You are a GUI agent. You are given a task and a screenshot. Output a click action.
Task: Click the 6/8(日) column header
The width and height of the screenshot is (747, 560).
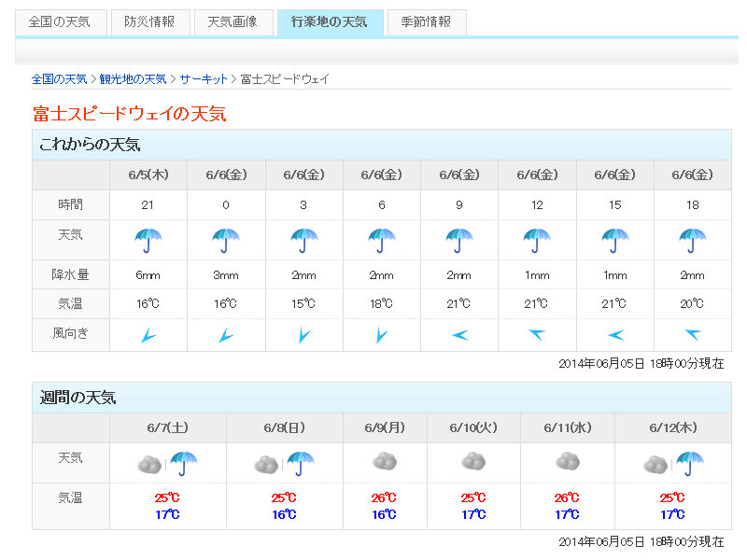pos(284,427)
